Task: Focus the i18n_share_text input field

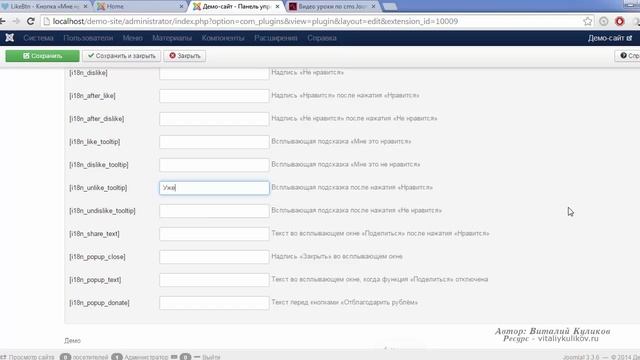Action: pos(214,234)
